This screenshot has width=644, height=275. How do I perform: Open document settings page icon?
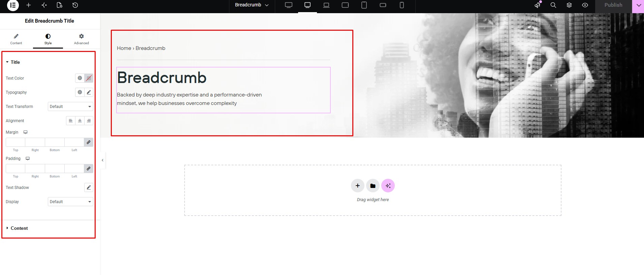click(x=60, y=5)
